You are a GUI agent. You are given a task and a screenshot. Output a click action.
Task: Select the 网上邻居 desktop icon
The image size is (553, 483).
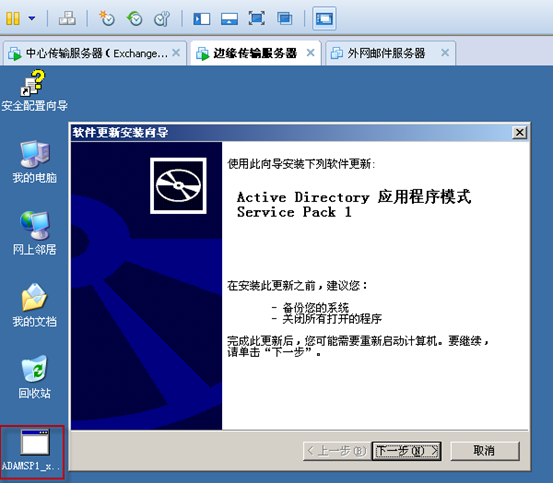click(x=34, y=233)
